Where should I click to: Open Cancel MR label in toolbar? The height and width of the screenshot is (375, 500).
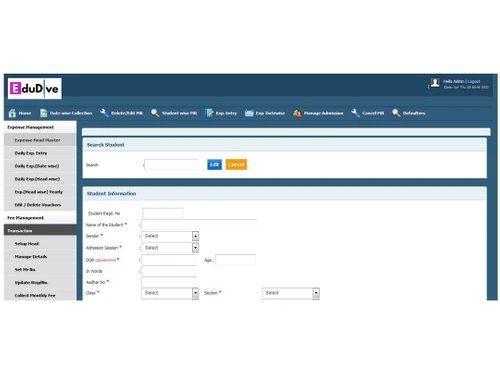pyautogui.click(x=373, y=113)
